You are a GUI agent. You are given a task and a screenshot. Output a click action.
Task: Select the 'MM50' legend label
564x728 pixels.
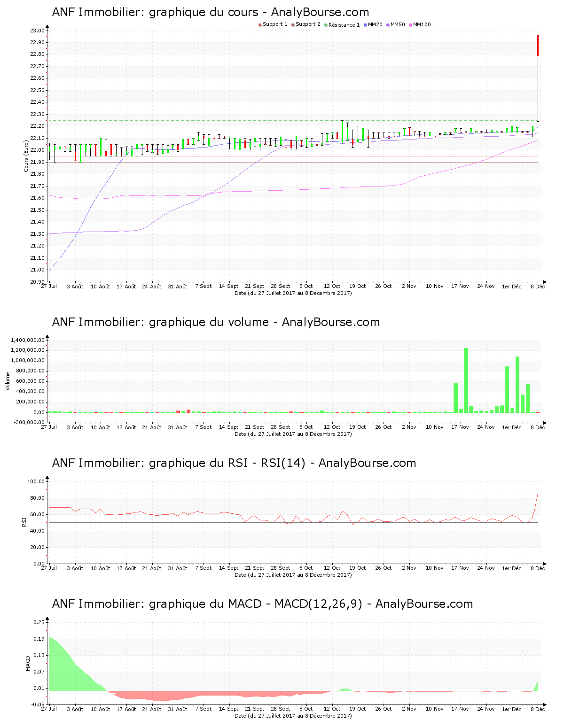[x=398, y=24]
